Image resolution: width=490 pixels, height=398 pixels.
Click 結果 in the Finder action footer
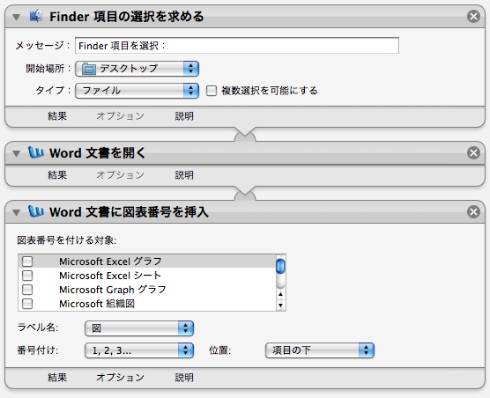(57, 116)
